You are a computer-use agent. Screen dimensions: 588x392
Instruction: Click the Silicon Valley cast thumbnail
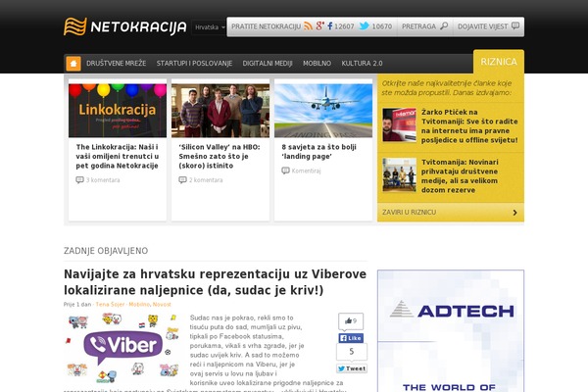[220, 111]
